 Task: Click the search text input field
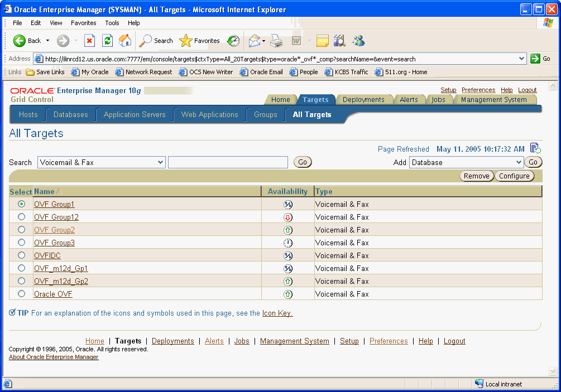(x=228, y=162)
